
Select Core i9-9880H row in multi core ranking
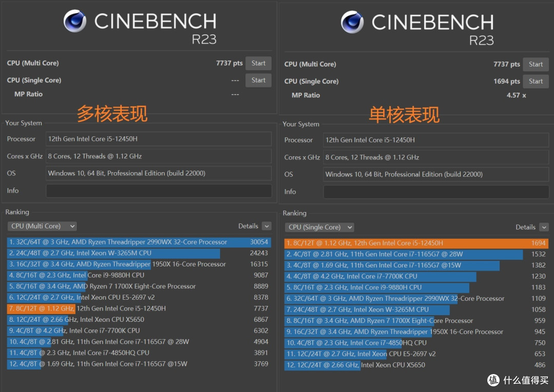[139, 275]
